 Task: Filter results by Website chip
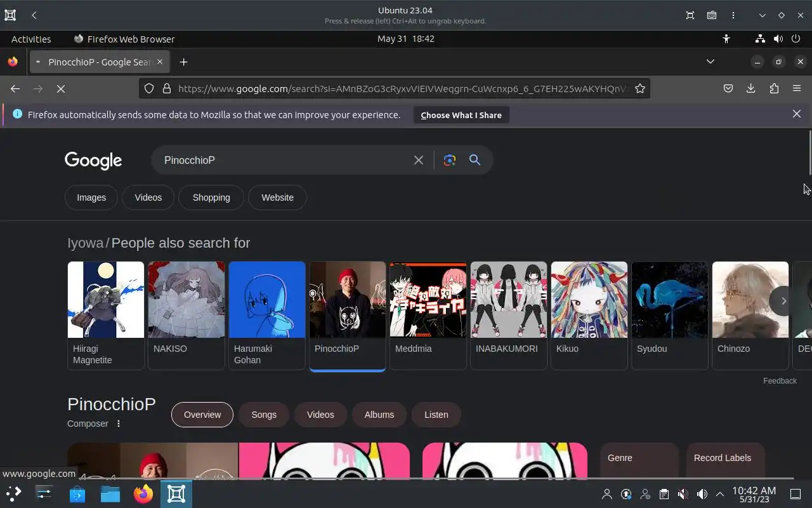[x=278, y=197]
